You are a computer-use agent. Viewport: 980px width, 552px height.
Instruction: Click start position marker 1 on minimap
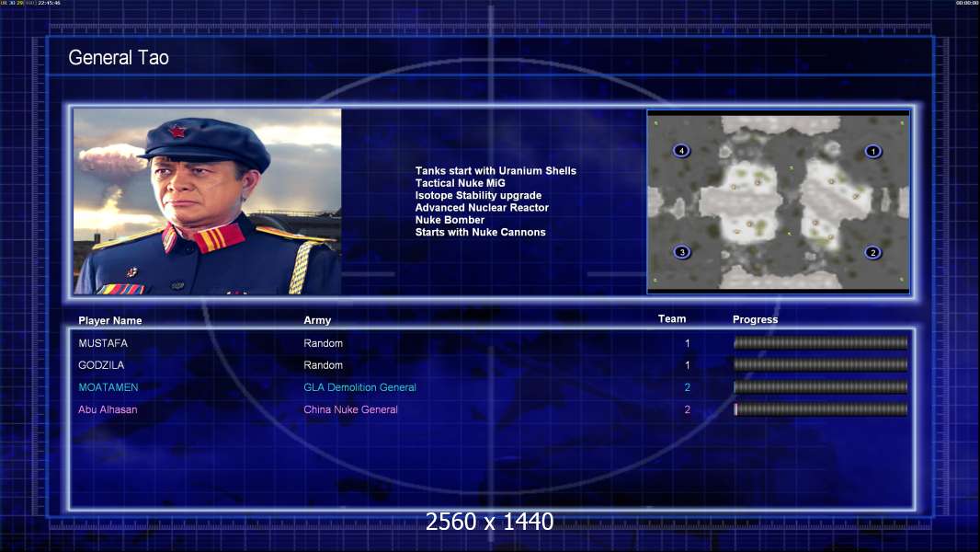click(873, 151)
